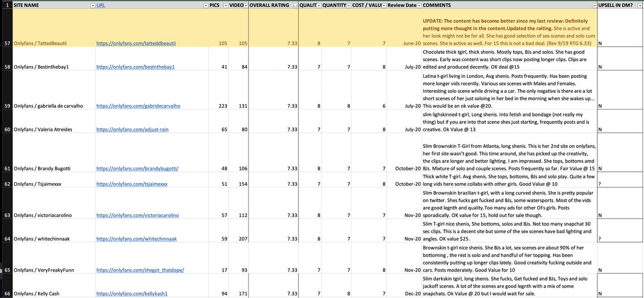Select comment starting 'Slim Brownskin T-Girl from Atlanta'

509,154
